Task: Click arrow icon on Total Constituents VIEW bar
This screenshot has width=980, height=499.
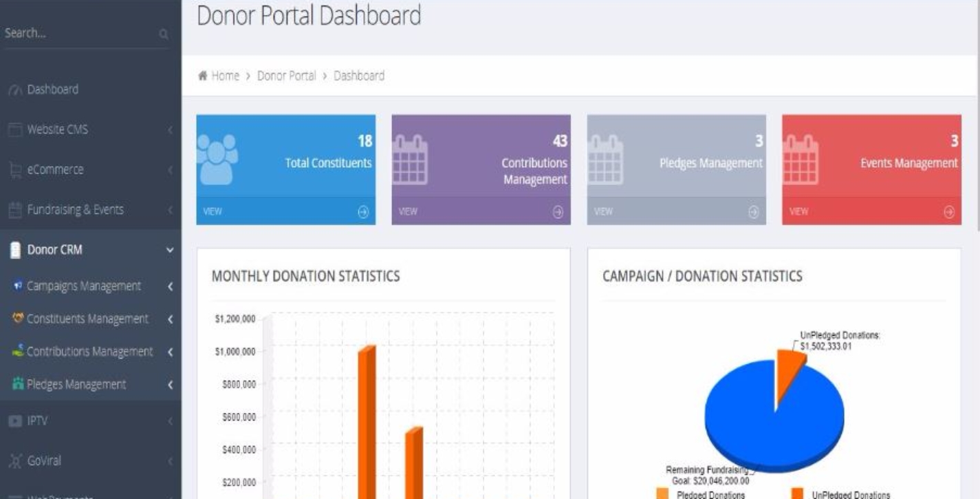Action: click(363, 212)
